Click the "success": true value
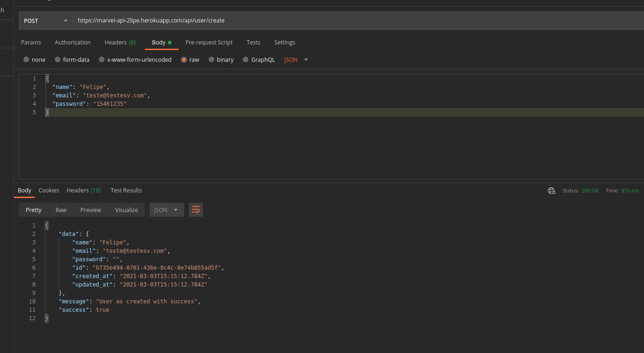This screenshot has height=353, width=644. 103,310
